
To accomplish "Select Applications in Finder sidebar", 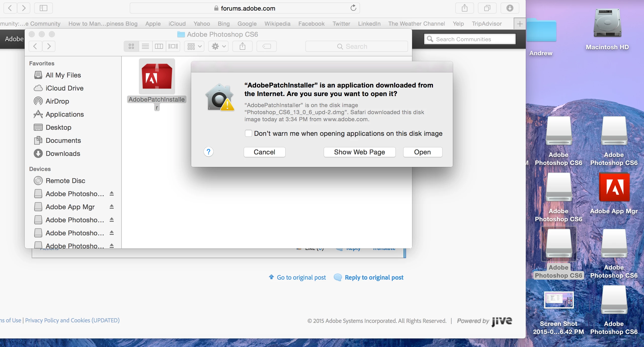I will (x=65, y=114).
